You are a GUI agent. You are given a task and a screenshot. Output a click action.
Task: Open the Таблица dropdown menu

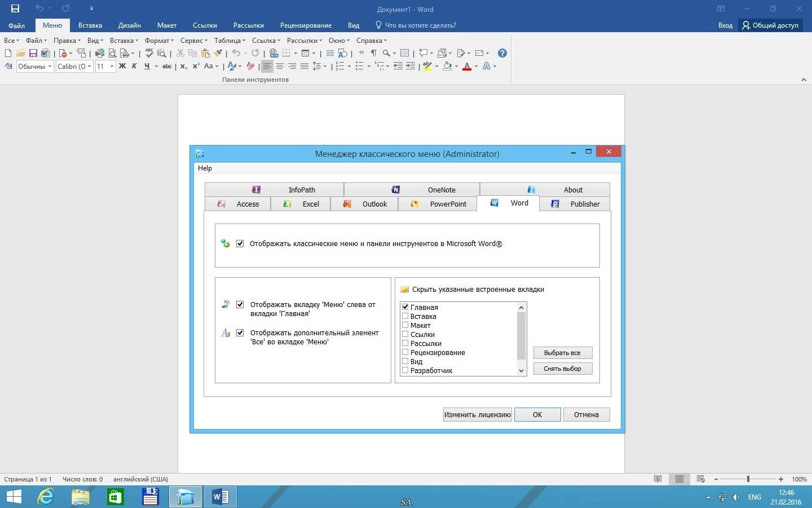[x=229, y=41]
